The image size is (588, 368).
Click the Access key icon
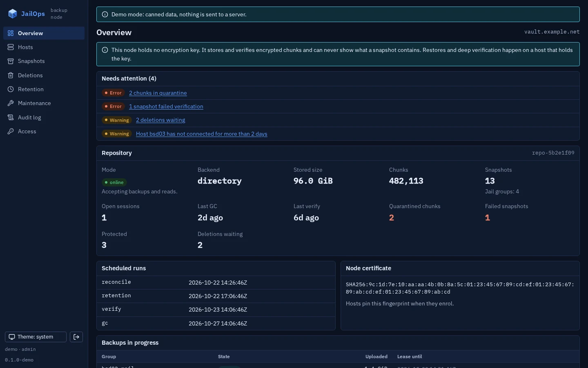coord(11,131)
